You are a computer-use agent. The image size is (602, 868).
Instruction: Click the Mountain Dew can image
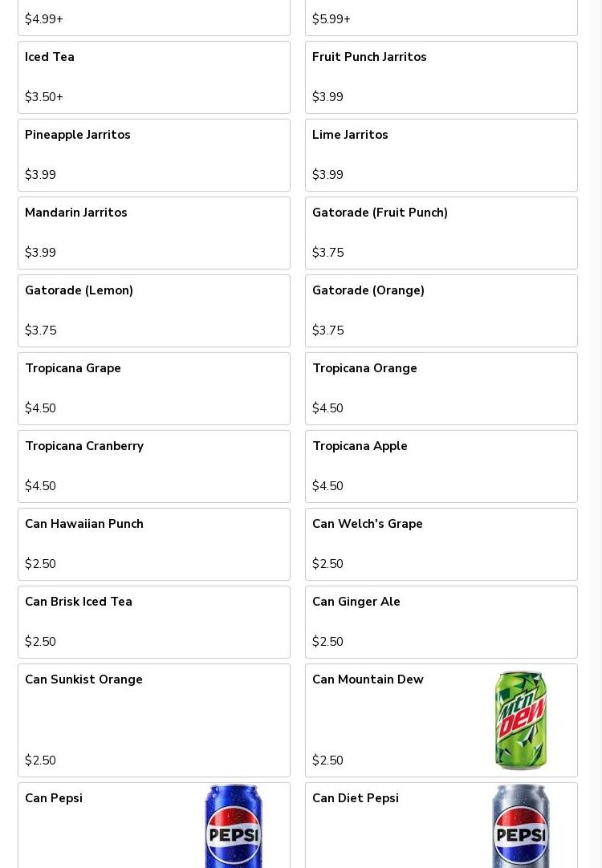pos(520,720)
